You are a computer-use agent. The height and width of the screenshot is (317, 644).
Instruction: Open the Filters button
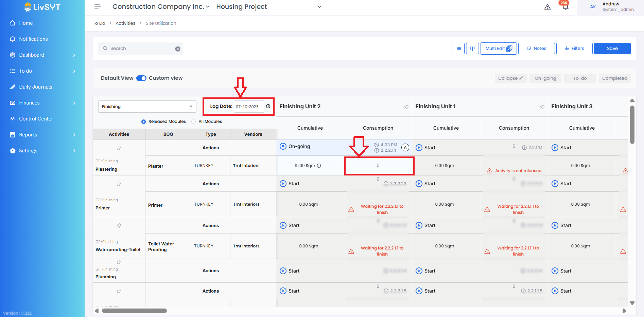pyautogui.click(x=574, y=49)
